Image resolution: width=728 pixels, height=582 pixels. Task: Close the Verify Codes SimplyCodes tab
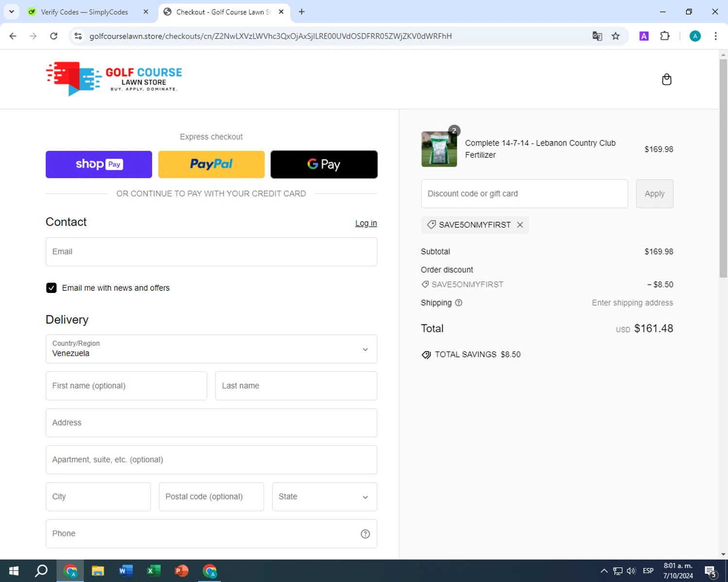(x=146, y=12)
